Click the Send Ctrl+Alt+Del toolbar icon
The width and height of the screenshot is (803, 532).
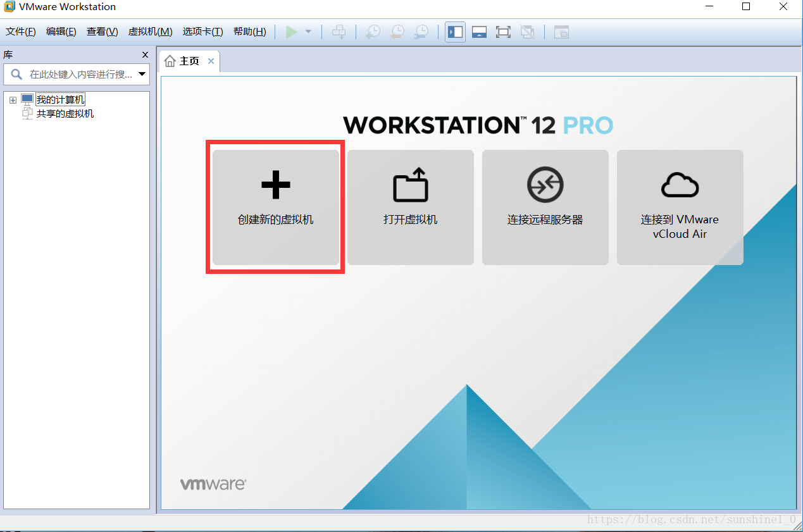click(x=339, y=32)
